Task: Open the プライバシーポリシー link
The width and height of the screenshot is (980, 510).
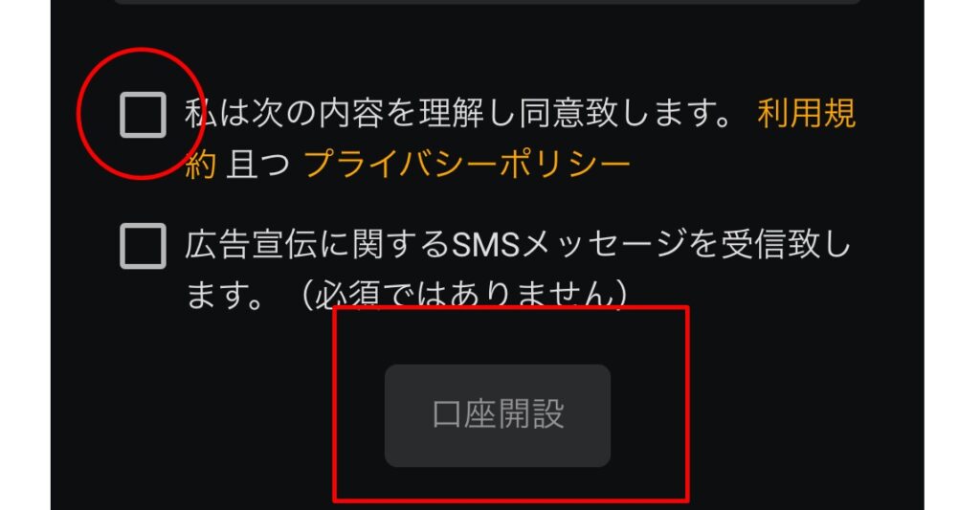Action: pyautogui.click(x=467, y=165)
